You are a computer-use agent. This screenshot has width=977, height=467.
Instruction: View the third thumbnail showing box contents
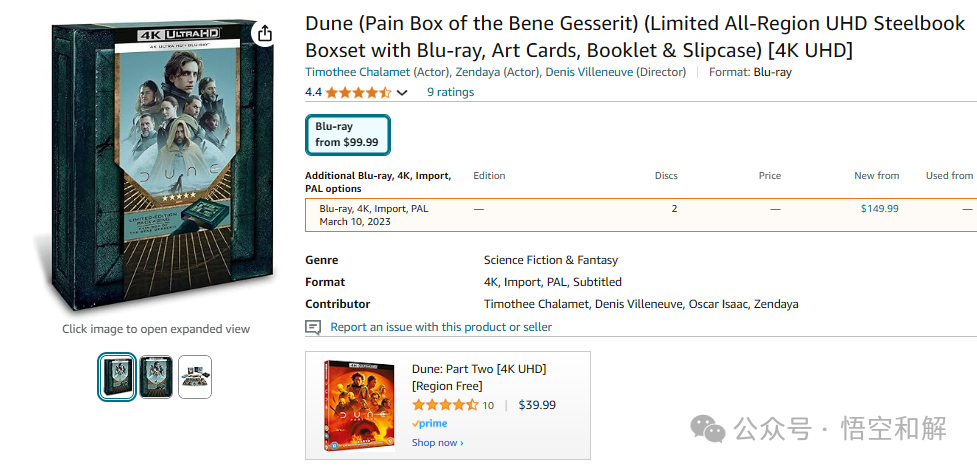click(x=195, y=377)
